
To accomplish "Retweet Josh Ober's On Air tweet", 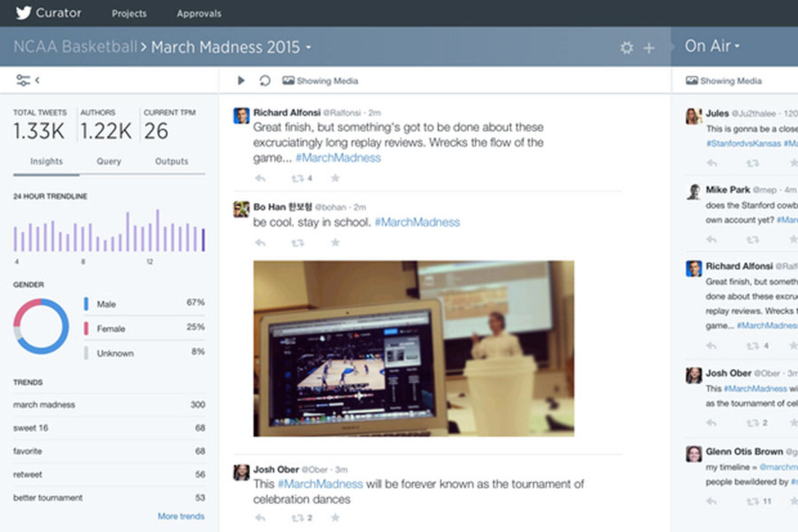I will (753, 423).
